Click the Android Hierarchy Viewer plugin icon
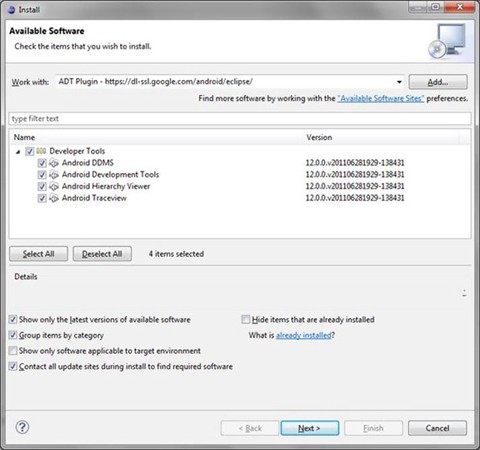Viewport: 480px width, 450px height. click(54, 186)
